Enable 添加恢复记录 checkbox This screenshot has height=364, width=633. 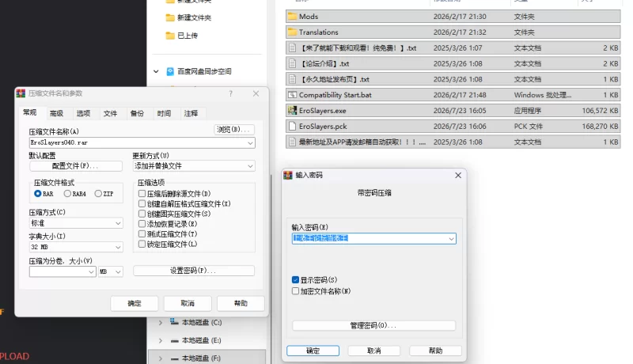click(142, 224)
